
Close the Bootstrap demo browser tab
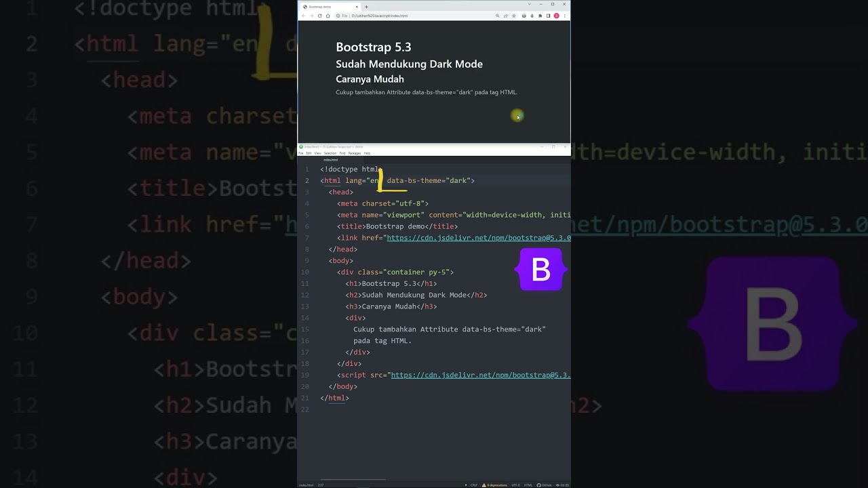357,7
